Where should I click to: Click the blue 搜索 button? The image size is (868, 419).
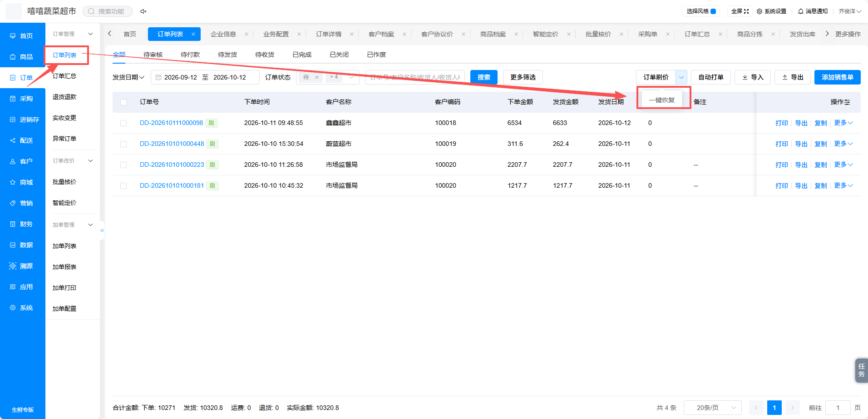coord(484,77)
